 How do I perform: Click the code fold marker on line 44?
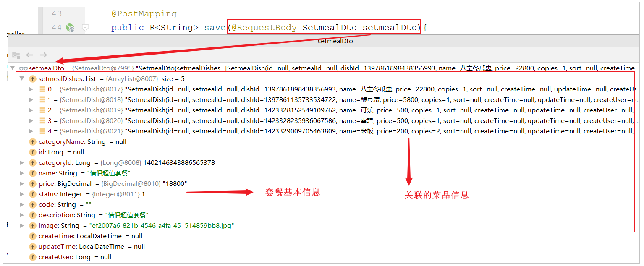[85, 28]
